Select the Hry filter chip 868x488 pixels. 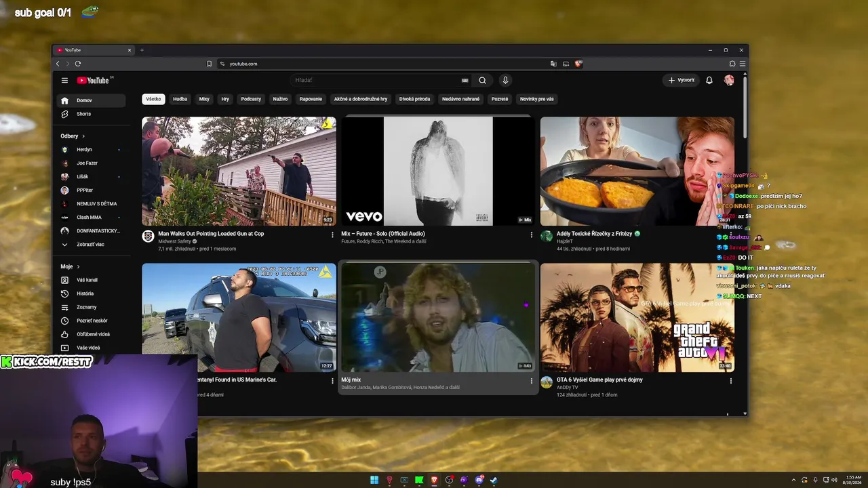(x=225, y=99)
